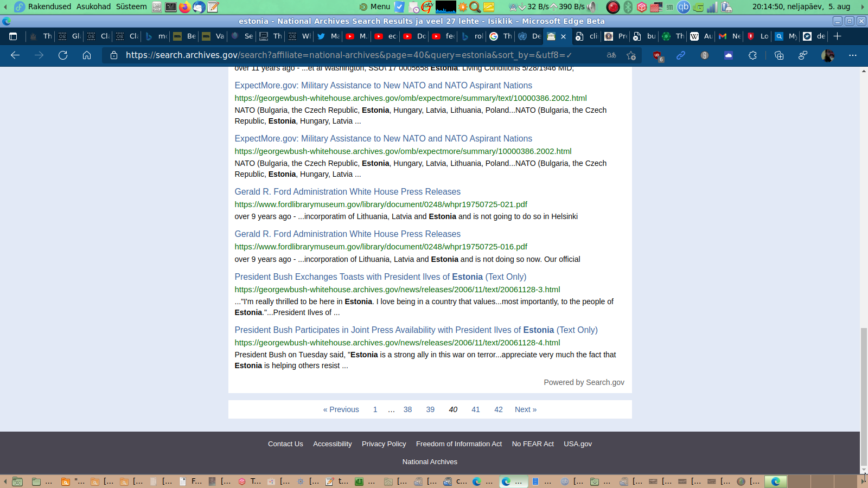Add this page to favorites
868x488 pixels.
(631, 55)
